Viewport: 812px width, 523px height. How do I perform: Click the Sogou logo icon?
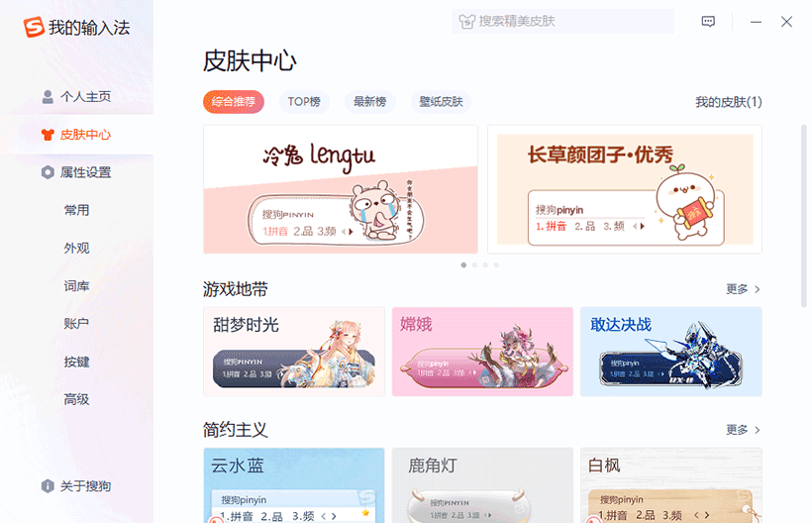point(34,27)
